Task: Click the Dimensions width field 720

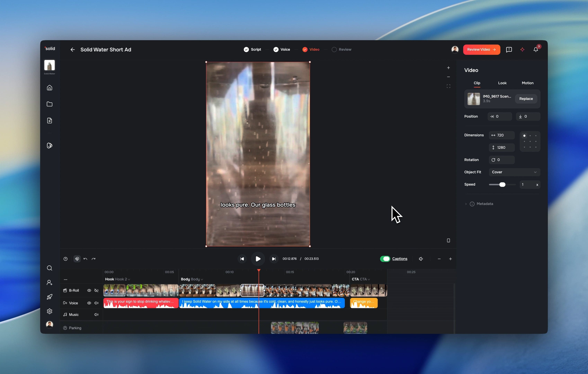Action: [502, 135]
